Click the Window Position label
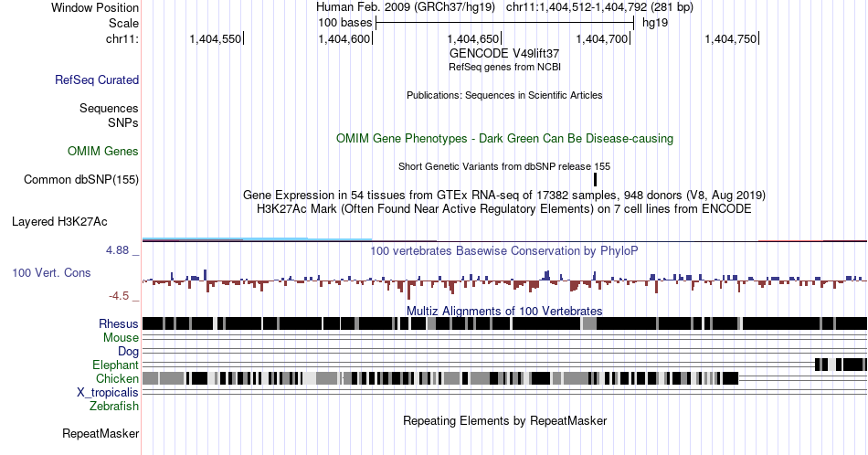Viewport: 868px width, 455px height. 95,7
